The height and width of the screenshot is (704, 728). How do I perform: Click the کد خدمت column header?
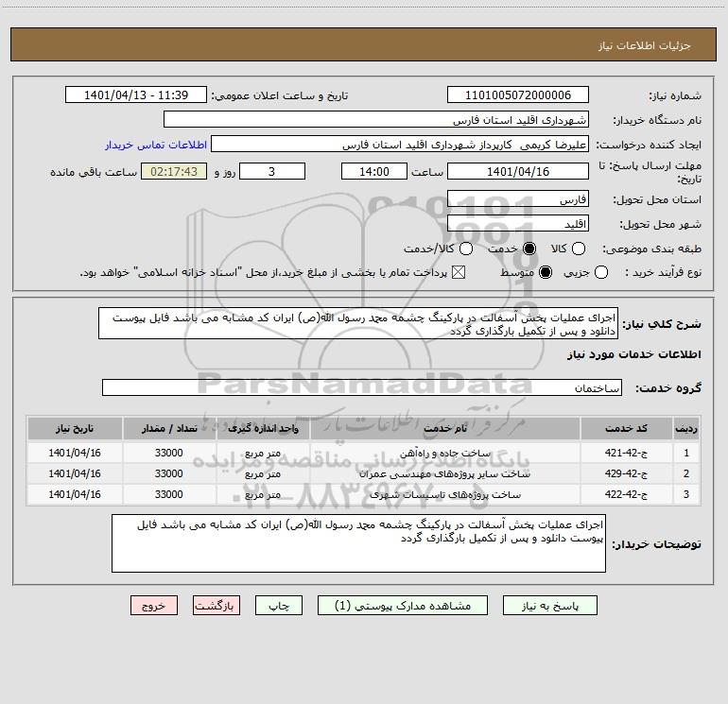(x=626, y=428)
